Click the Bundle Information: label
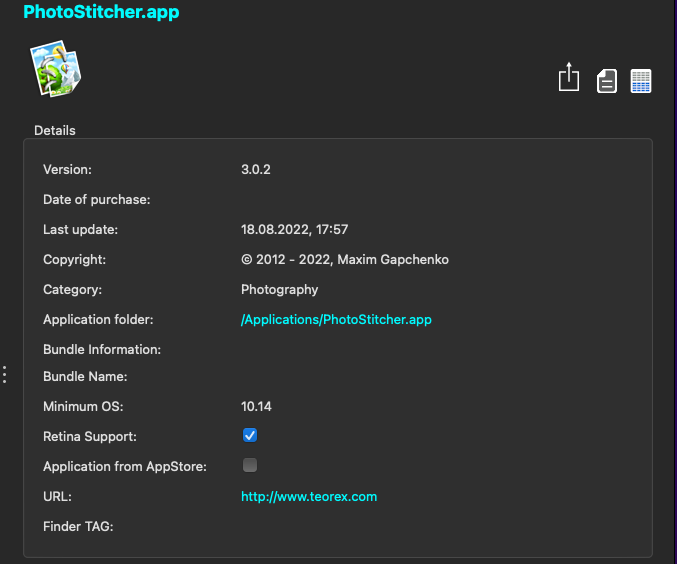Viewport: 677px width, 564px height. [102, 349]
